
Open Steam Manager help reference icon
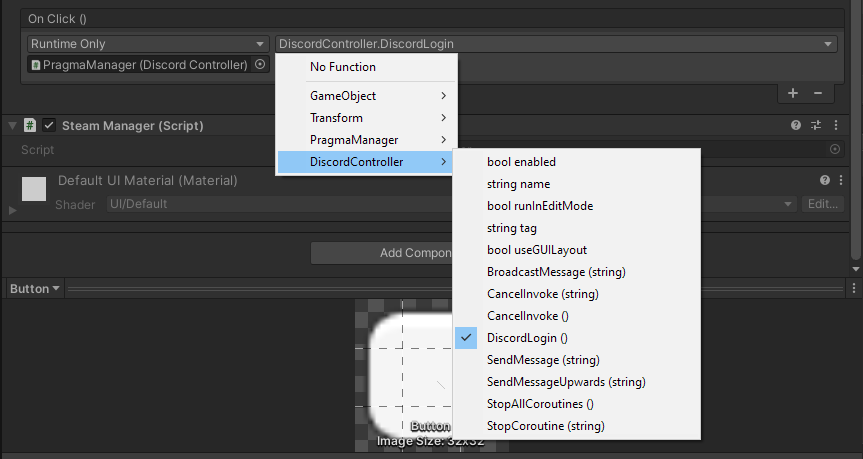tap(796, 126)
